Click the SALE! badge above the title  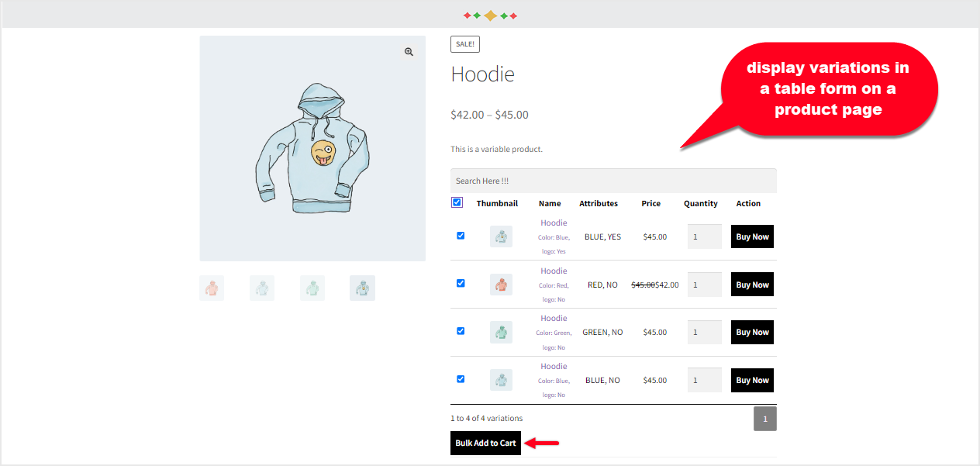[464, 43]
